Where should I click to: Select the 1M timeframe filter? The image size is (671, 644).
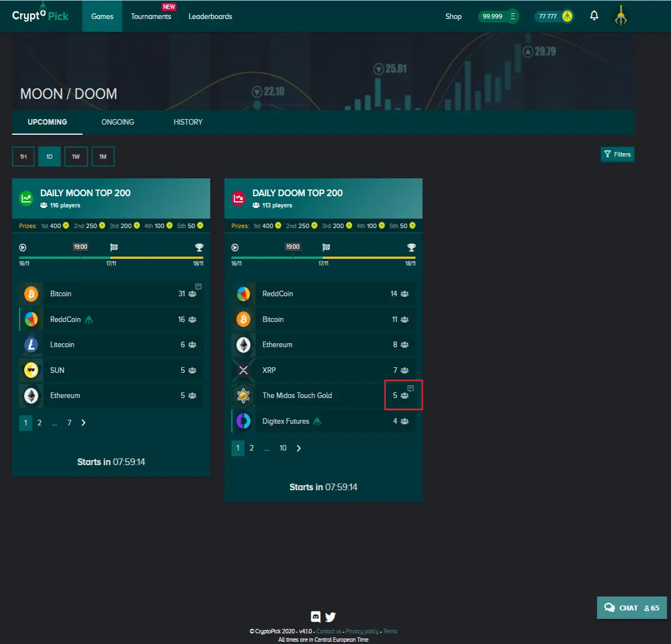pos(103,157)
